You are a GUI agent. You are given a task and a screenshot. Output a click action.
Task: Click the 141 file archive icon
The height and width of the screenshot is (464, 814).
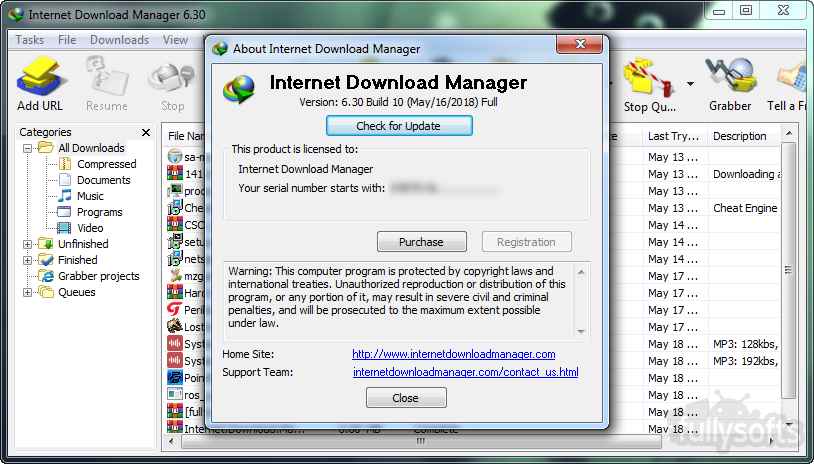(x=174, y=173)
